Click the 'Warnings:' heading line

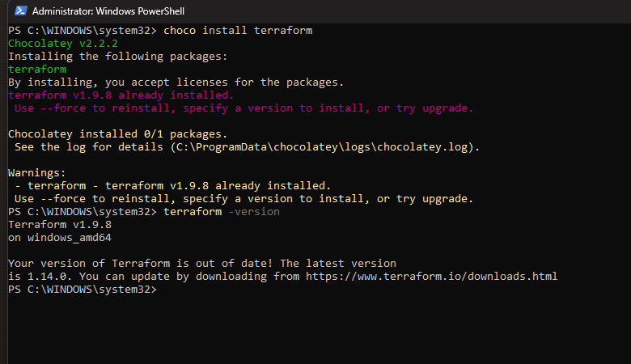click(x=37, y=173)
